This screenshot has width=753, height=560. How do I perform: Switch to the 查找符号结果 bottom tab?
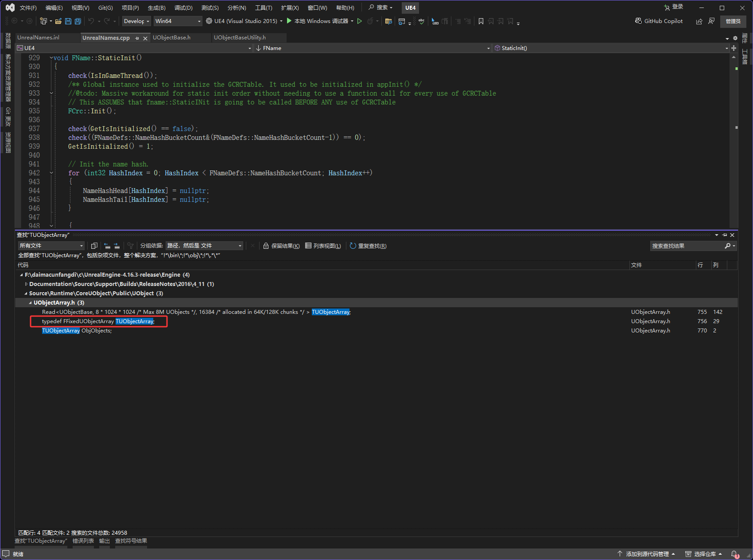click(x=131, y=541)
